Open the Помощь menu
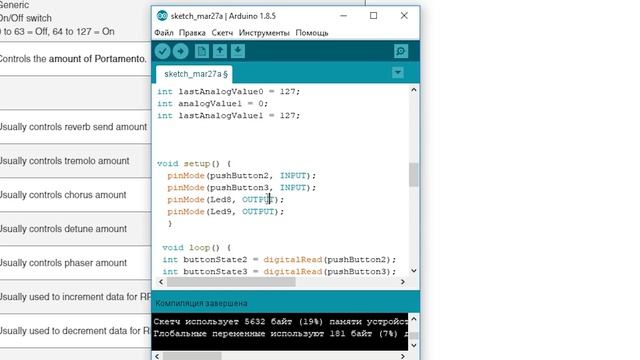Viewport: 640px width, 360px height. point(312,33)
